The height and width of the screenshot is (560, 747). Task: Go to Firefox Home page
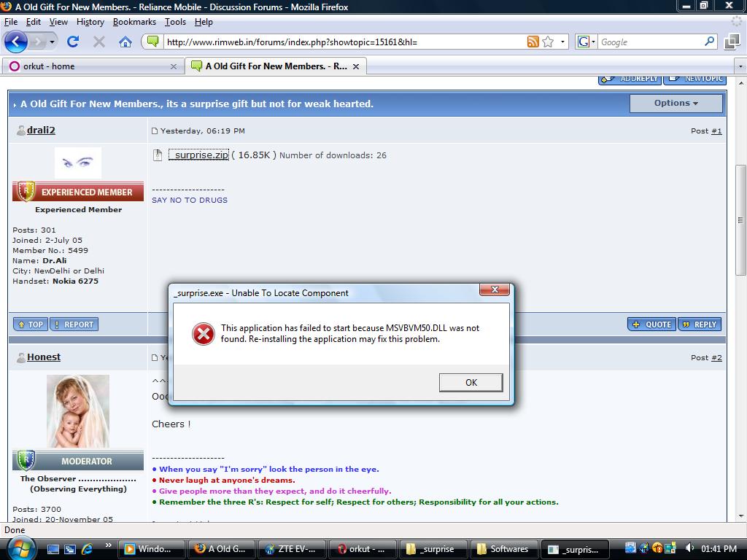[125, 42]
